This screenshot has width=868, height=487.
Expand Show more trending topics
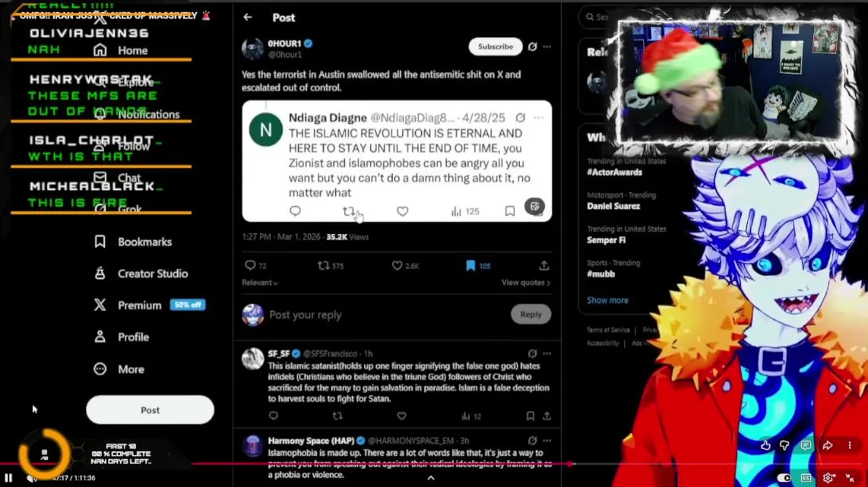(x=608, y=300)
